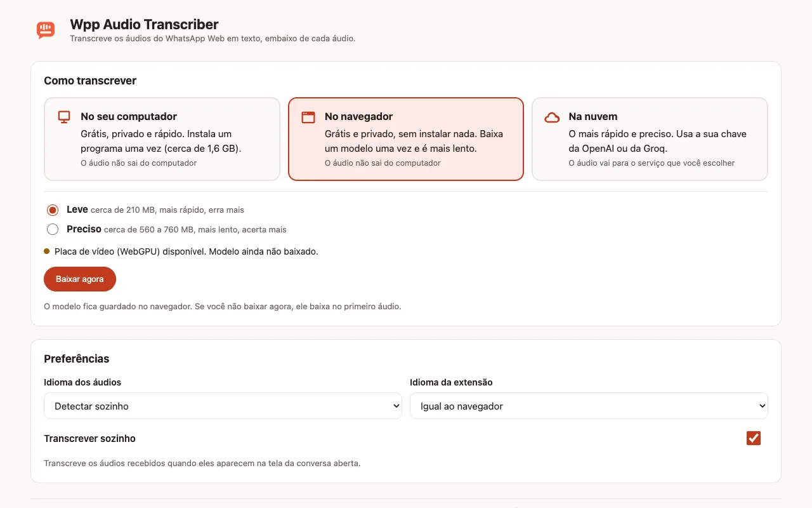Screen dimensions: 812x508
Task: Click the "Preferências" heading
Action: click(x=77, y=359)
